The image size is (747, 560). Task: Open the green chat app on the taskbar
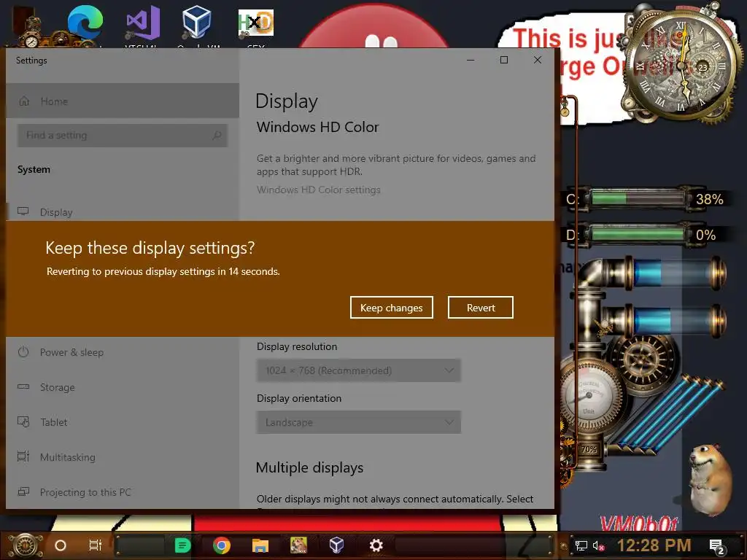click(x=182, y=545)
